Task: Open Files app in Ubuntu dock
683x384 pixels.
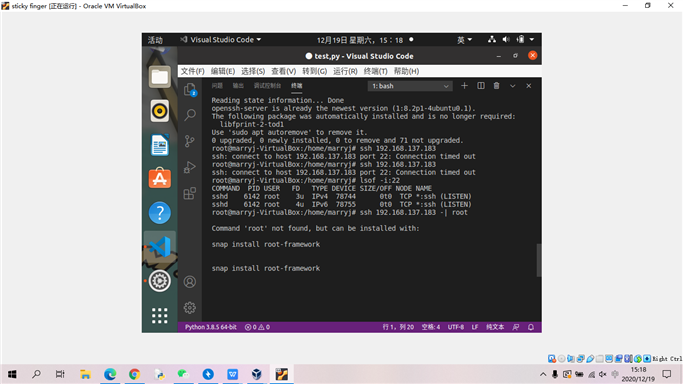Action: [160, 77]
